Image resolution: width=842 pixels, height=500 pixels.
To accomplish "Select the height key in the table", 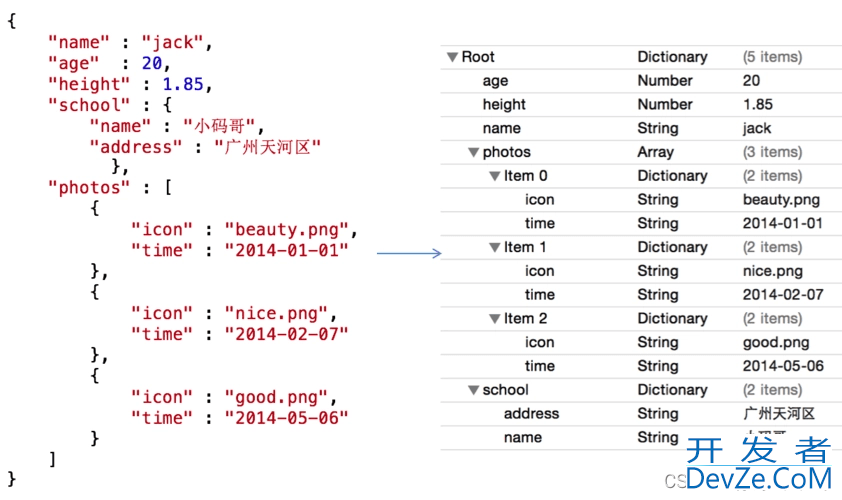I will 504,104.
